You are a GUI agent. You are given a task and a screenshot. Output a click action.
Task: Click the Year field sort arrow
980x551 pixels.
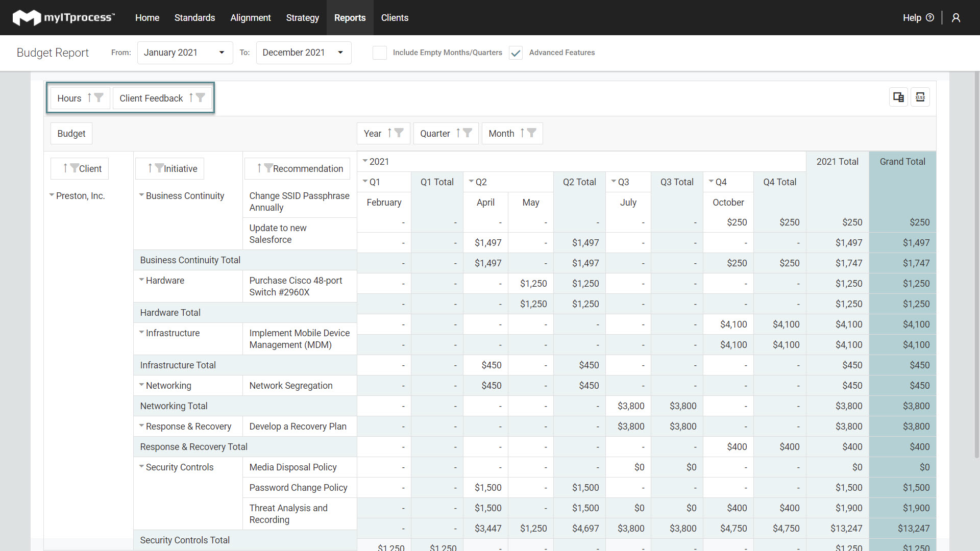point(389,133)
